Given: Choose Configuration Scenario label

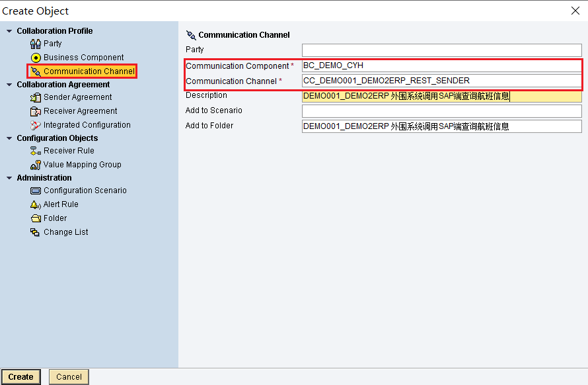Looking at the screenshot, I should pyautogui.click(x=85, y=191).
